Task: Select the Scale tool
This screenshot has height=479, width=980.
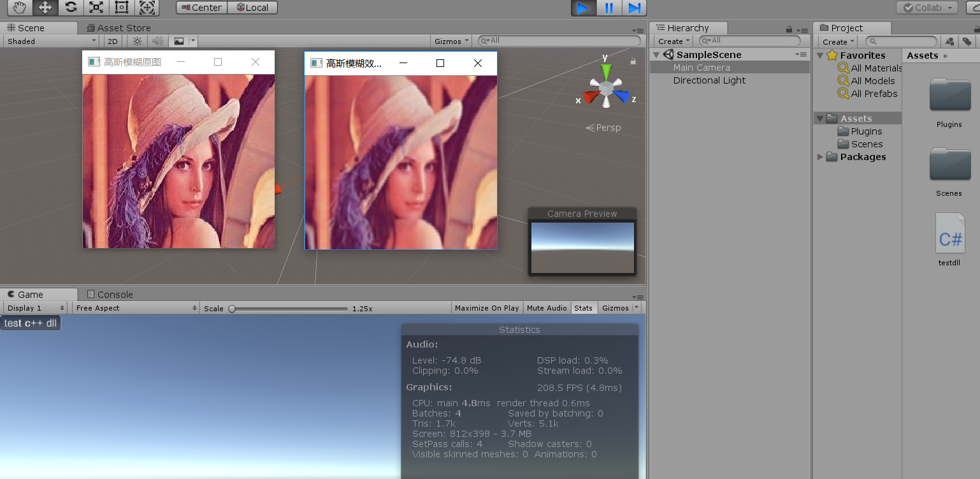Action: coord(96,8)
